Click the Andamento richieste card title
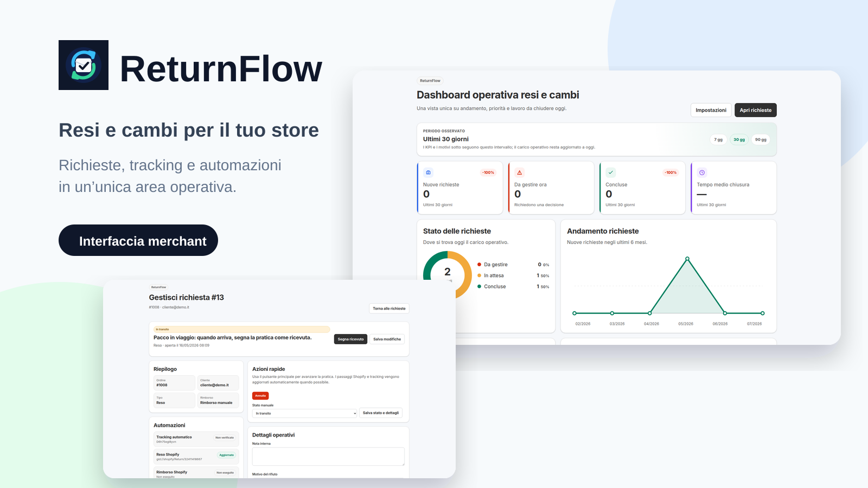The image size is (868, 488). pyautogui.click(x=603, y=231)
